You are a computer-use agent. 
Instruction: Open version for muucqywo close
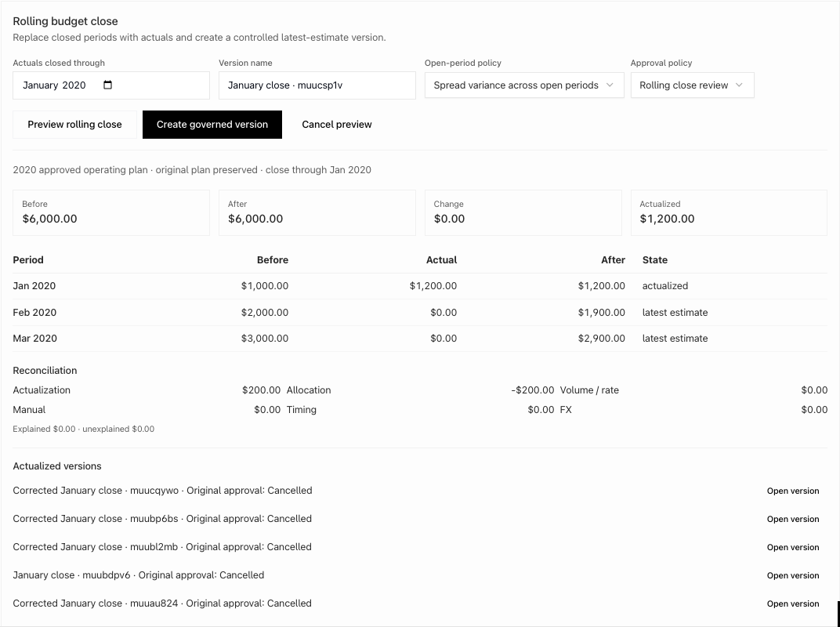[x=793, y=491]
